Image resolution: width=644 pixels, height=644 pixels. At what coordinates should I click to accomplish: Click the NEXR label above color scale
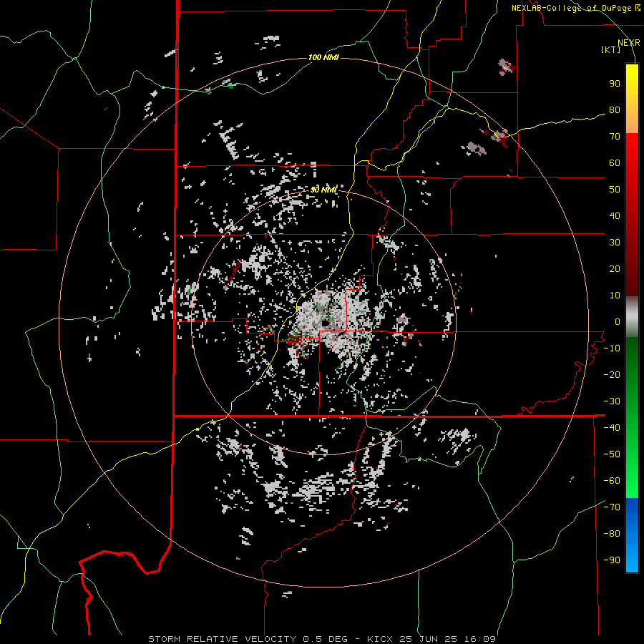tap(628, 43)
